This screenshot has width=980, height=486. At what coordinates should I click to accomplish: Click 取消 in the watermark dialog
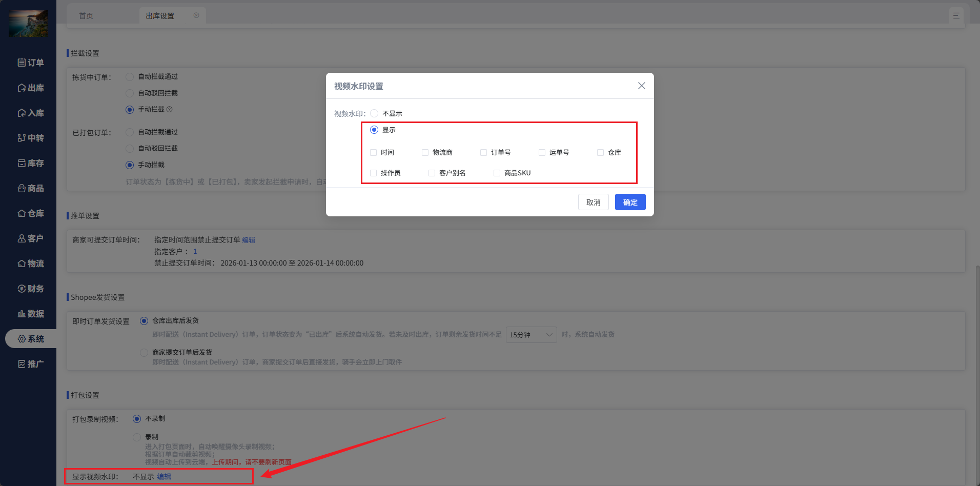click(x=594, y=202)
